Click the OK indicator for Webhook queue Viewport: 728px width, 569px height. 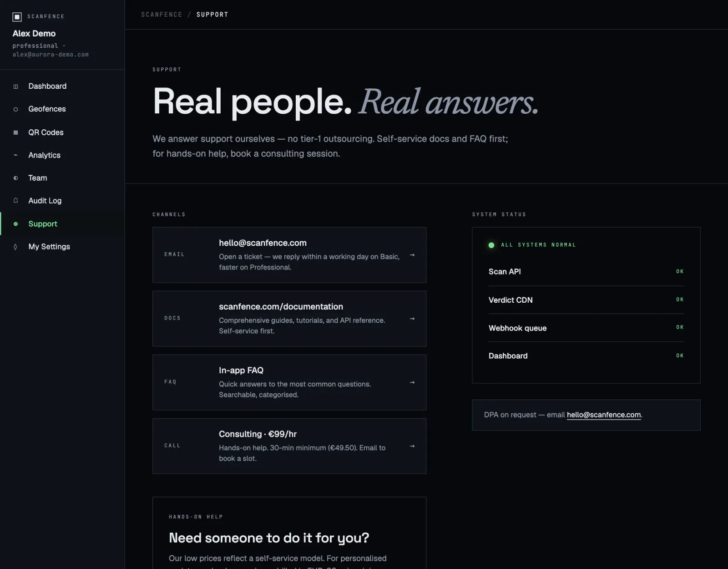pos(680,327)
